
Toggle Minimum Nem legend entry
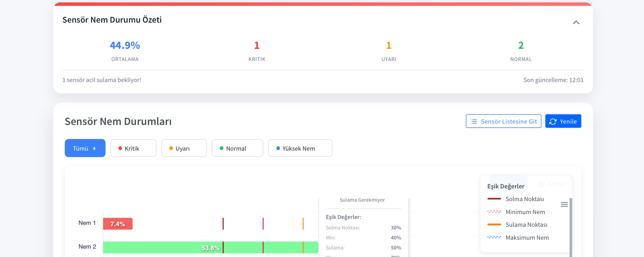pyautogui.click(x=525, y=212)
